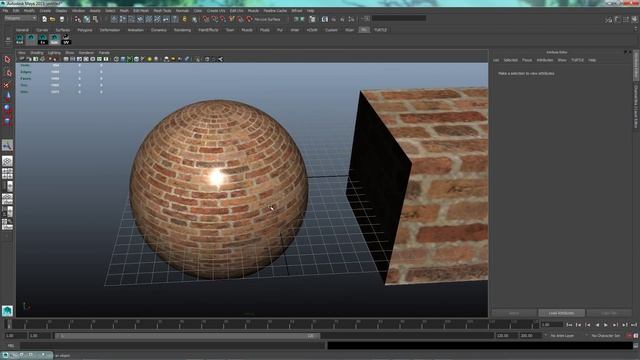Select by component type mode icon
The image size is (640, 360).
click(x=96, y=19)
